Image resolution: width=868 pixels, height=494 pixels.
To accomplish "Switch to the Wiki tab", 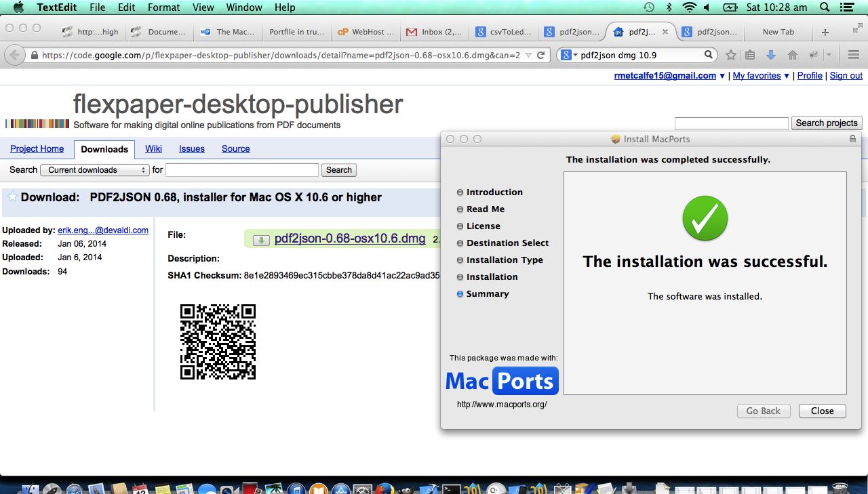I will coord(153,149).
